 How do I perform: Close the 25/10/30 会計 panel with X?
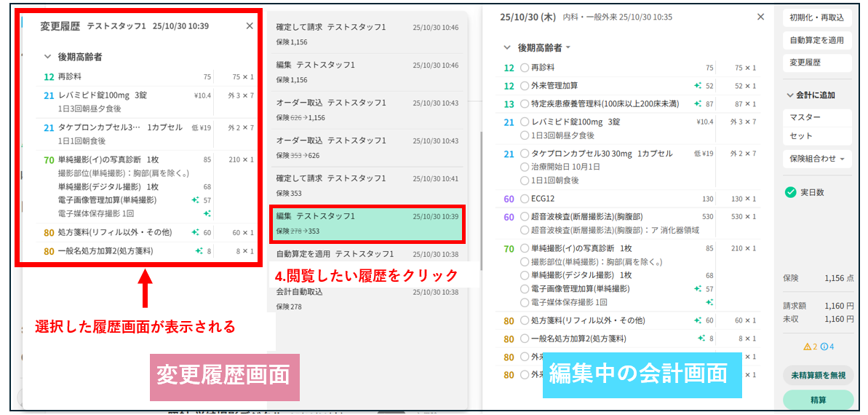click(x=760, y=17)
